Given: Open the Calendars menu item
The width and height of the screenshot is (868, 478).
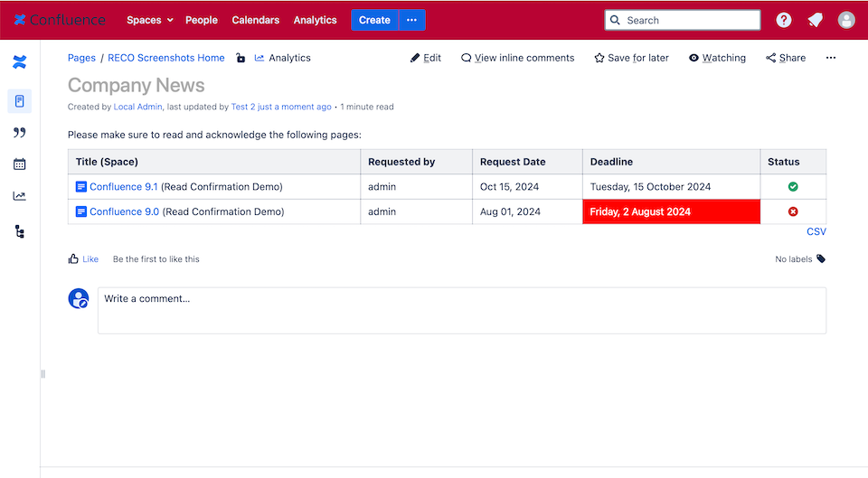Looking at the screenshot, I should click(256, 20).
